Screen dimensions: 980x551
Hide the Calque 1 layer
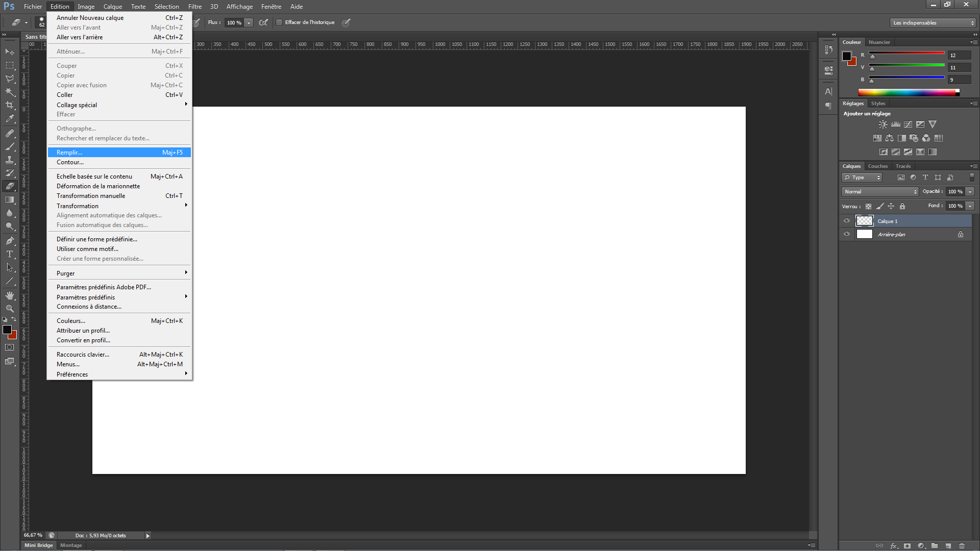tap(847, 221)
